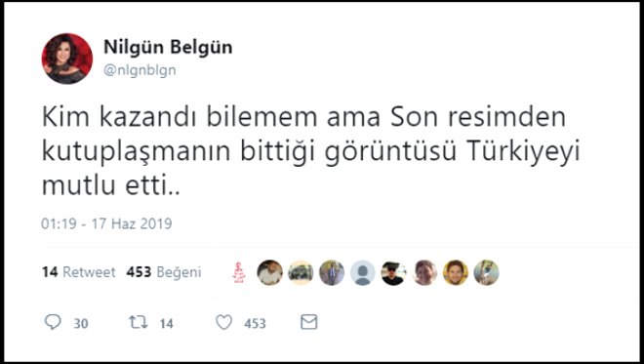The width and height of the screenshot is (644, 364).
Task: Open the liker avatar wearing sunglasses
Action: [393, 273]
